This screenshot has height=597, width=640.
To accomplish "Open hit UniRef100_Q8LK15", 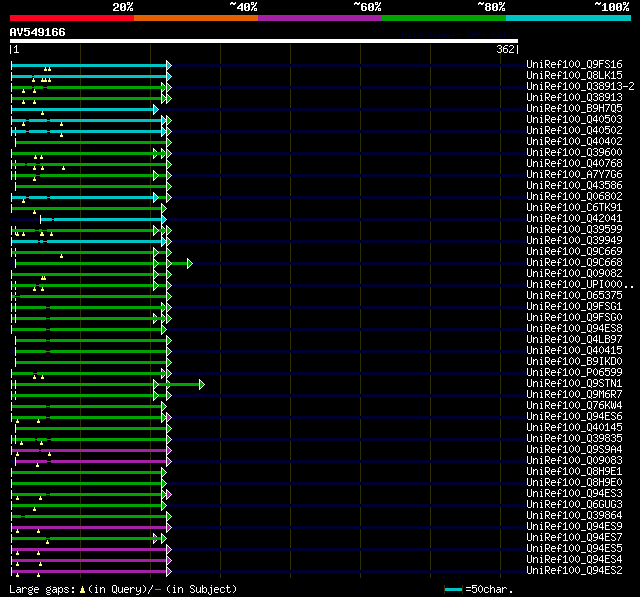I will coord(574,75).
